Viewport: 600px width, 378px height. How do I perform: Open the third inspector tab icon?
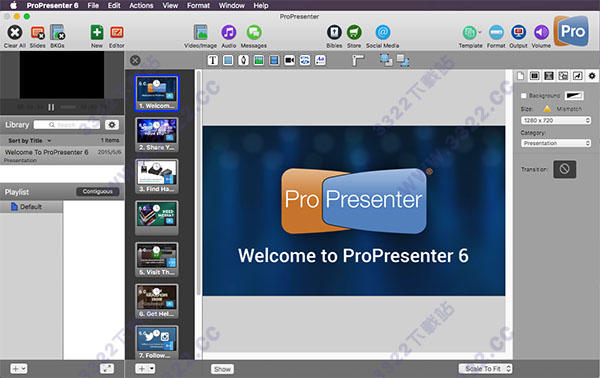pos(549,76)
